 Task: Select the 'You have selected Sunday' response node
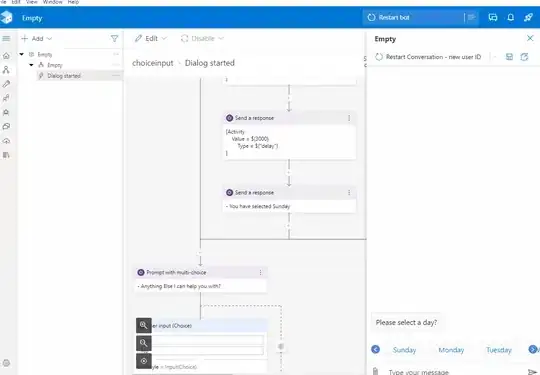point(289,199)
